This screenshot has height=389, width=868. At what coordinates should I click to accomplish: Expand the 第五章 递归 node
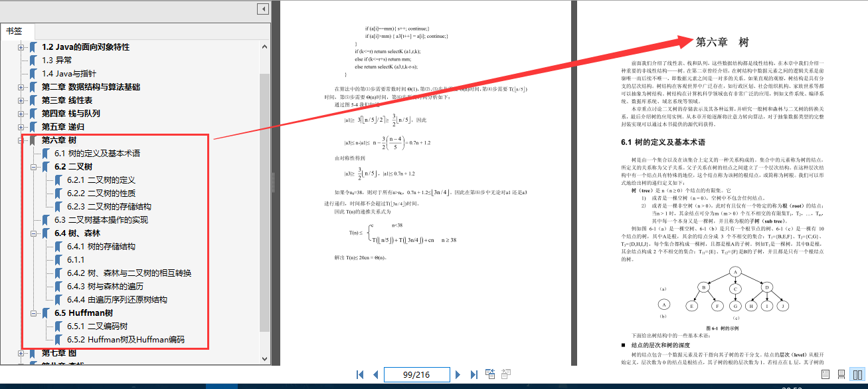click(21, 127)
